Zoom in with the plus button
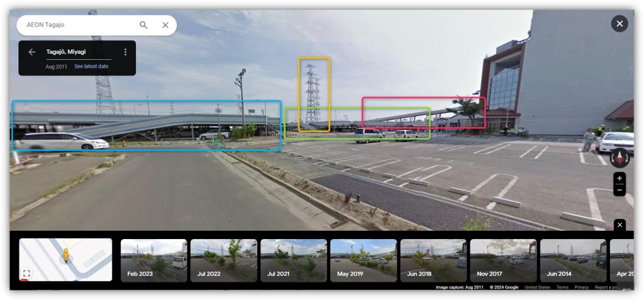644x300 pixels. pyautogui.click(x=619, y=178)
